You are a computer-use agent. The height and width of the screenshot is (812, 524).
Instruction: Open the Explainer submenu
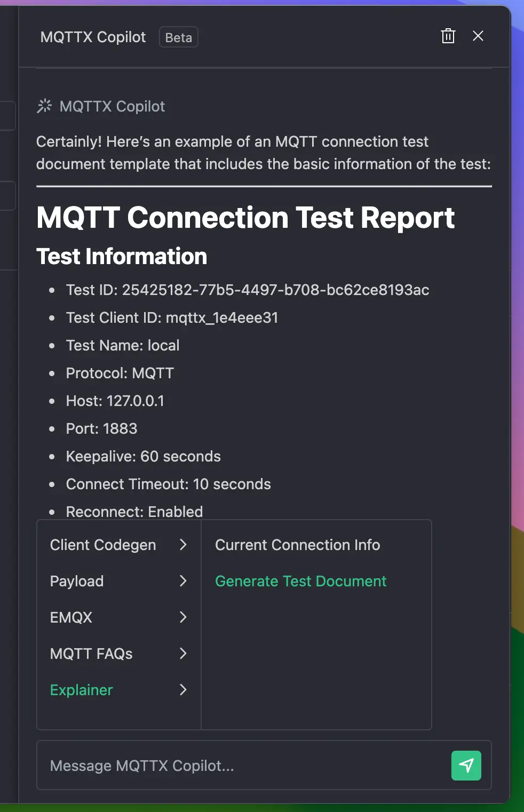tap(184, 690)
